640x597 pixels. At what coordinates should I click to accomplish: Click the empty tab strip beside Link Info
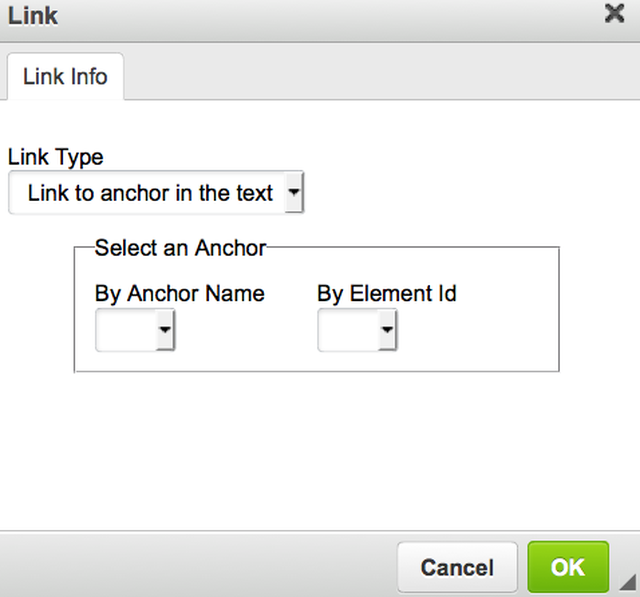tap(380, 76)
